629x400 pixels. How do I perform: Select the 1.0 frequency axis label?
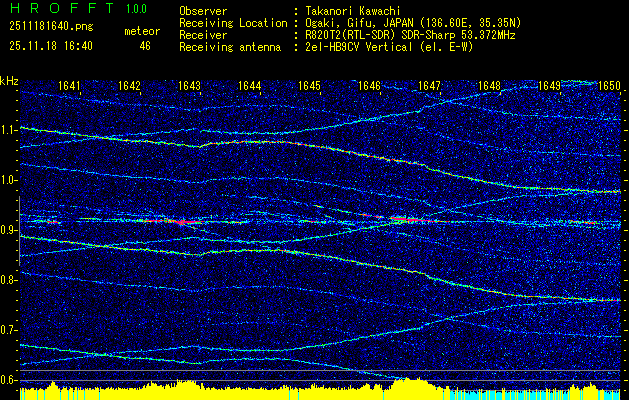click(x=9, y=180)
